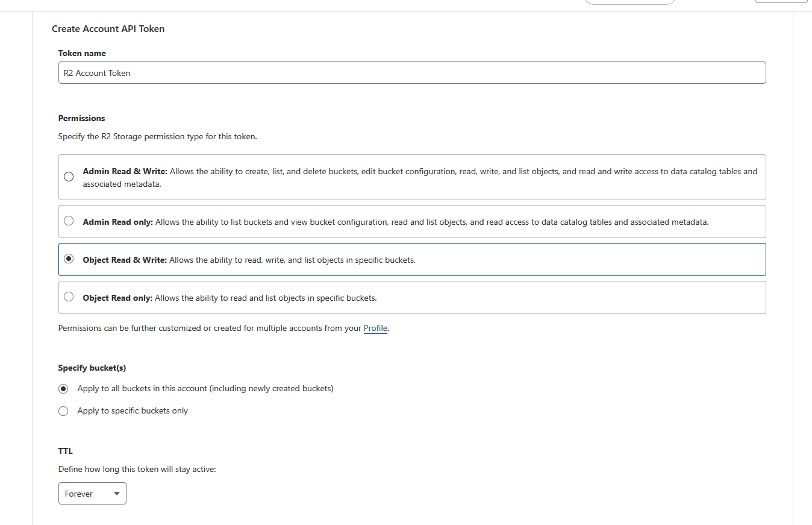Choose the Admin Read only radio button

[69, 221]
